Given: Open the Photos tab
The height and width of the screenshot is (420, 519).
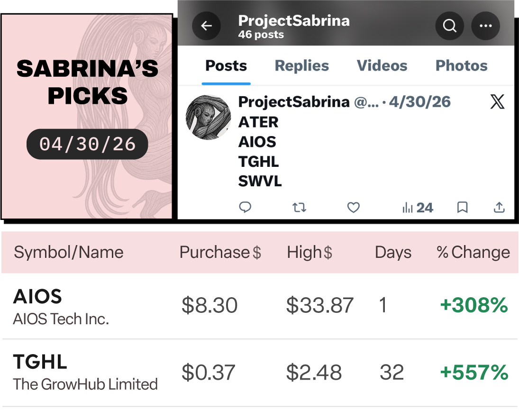Looking at the screenshot, I should (461, 65).
